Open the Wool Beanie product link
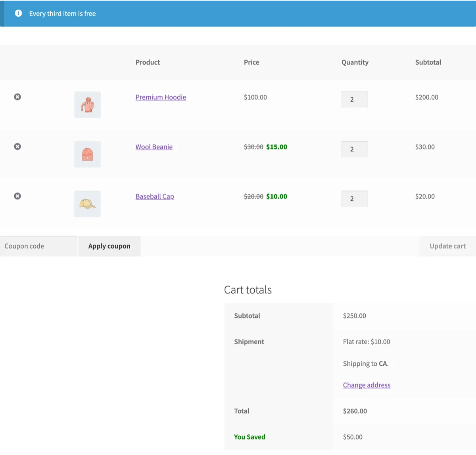Viewport: 476px width, 455px height. pyautogui.click(x=154, y=147)
